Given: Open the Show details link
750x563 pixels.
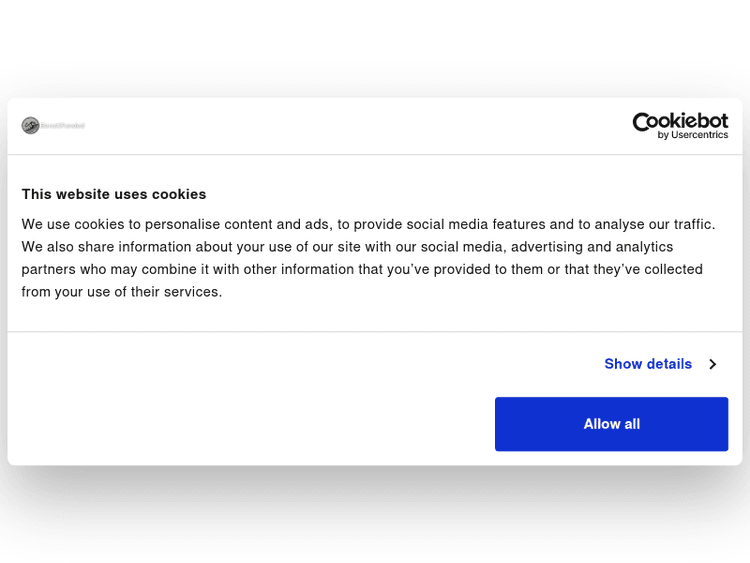Looking at the screenshot, I should click(x=648, y=364).
